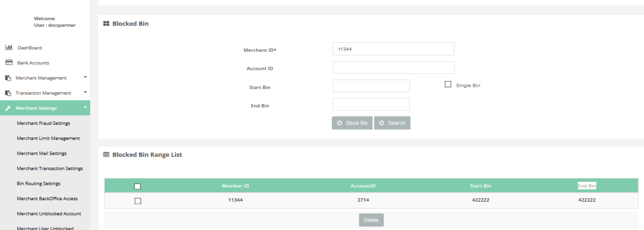Click the Merchant Settings wrench icon
Image resolution: width=644 pixels, height=230 pixels.
[8, 108]
